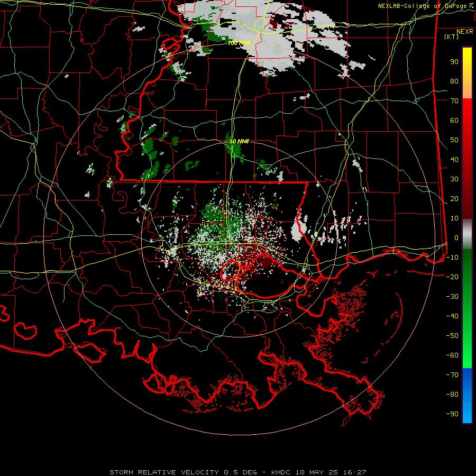Click the -90 scale value
This screenshot has height=476, width=476.
pyautogui.click(x=452, y=414)
